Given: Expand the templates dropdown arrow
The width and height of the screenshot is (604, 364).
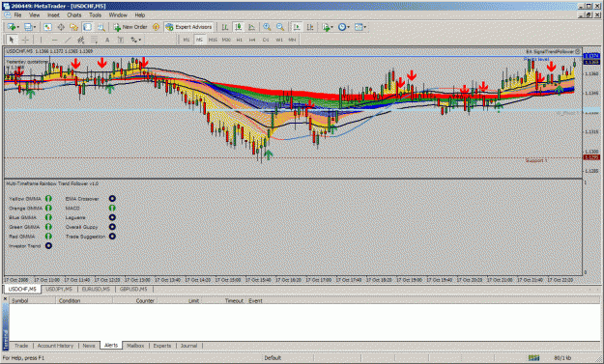Looking at the screenshot, I should click(x=364, y=27).
